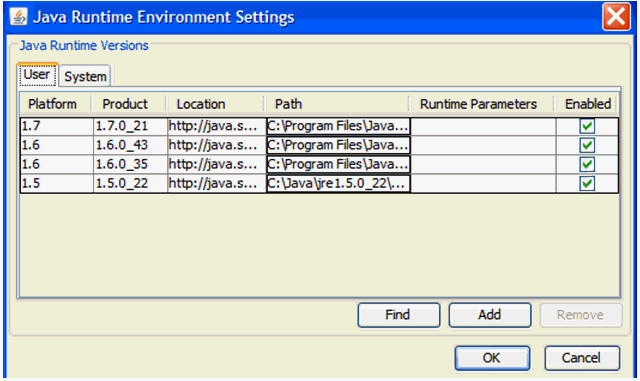Select the 1.6.0_43 product cell

[x=130, y=145]
